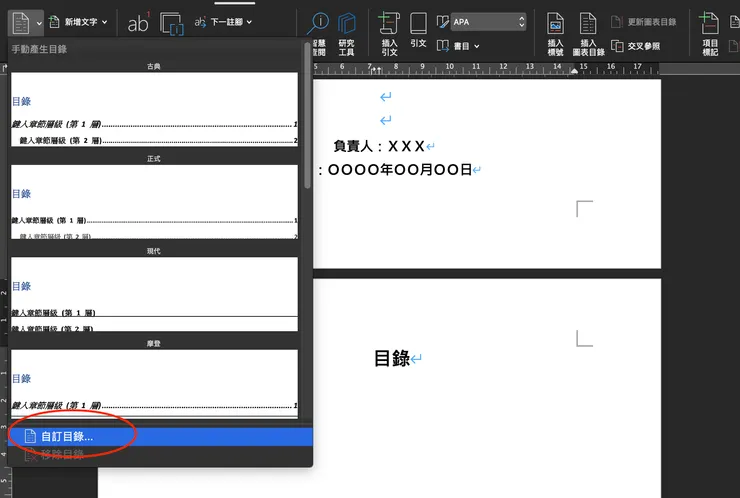The width and height of the screenshot is (740, 498).
Task: Click the citation style icon beside APA
Action: (x=442, y=22)
